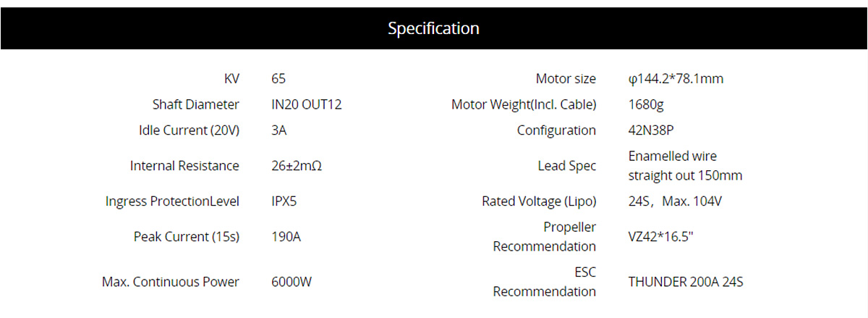Click the THUNDER 200A 24S ESC recommendation

click(685, 282)
